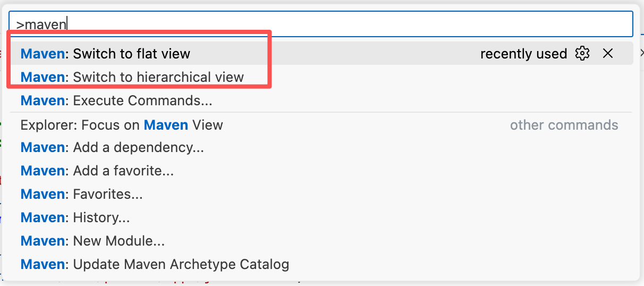Open Maven: History...
The height and width of the screenshot is (286, 644).
(75, 217)
